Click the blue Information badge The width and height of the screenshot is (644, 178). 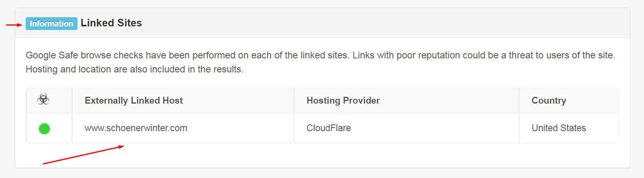point(52,24)
